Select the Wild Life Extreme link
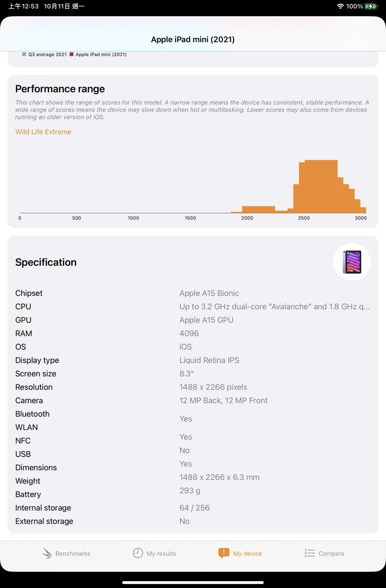This screenshot has height=588, width=386. (43, 132)
